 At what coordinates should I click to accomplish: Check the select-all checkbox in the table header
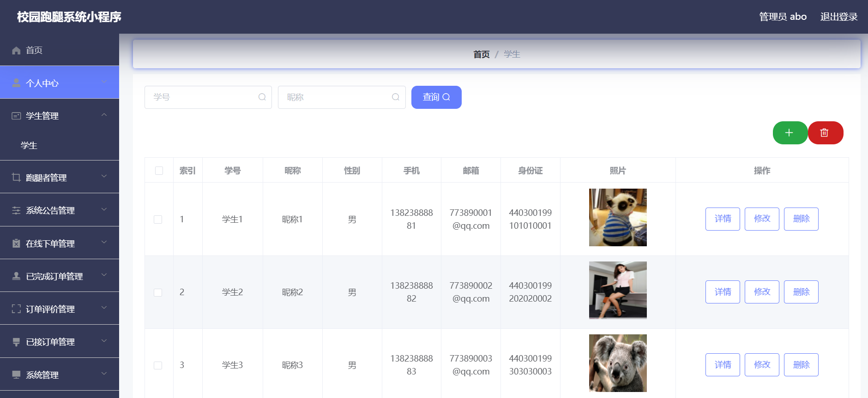pyautogui.click(x=159, y=171)
